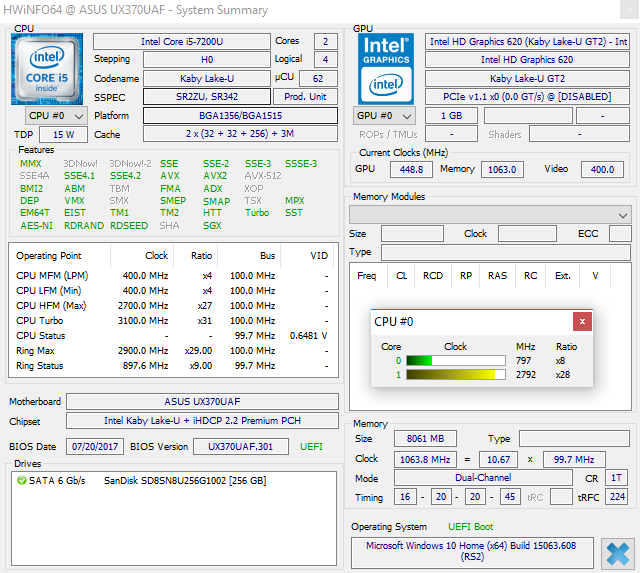This screenshot has height=573, width=640.
Task: Click the Intel HD Graphics 620 name field
Action: (527, 60)
